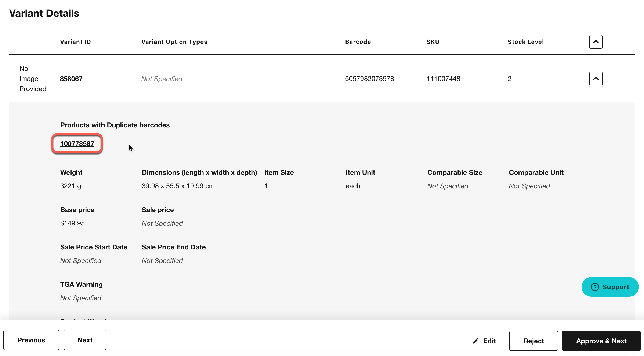Image resolution: width=644 pixels, height=356 pixels.
Task: Open duplicate barcode product 100778587
Action: click(77, 144)
